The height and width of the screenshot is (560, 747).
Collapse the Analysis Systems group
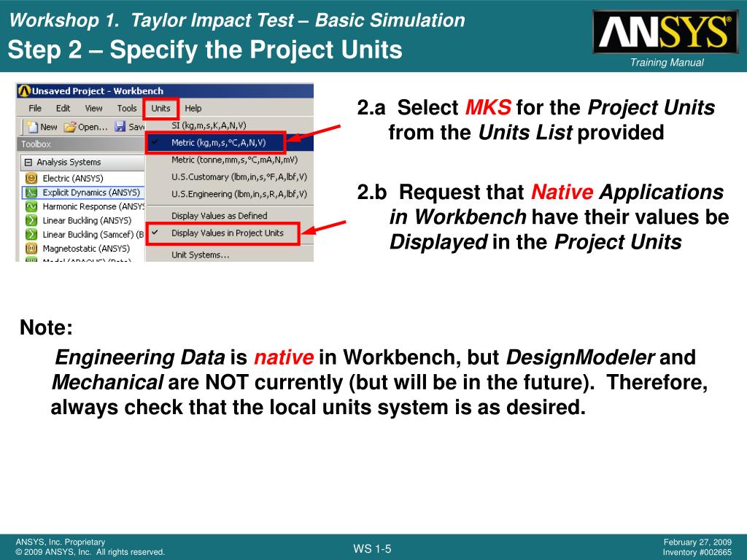pos(28,162)
